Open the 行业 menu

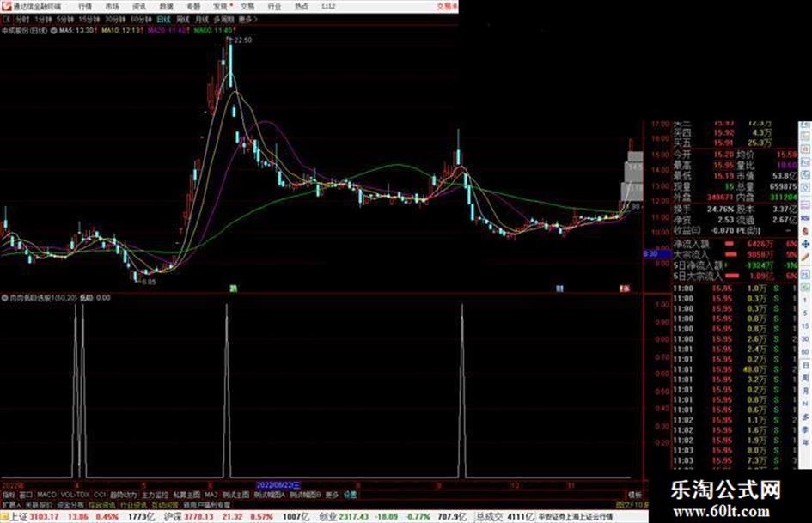[274, 6]
